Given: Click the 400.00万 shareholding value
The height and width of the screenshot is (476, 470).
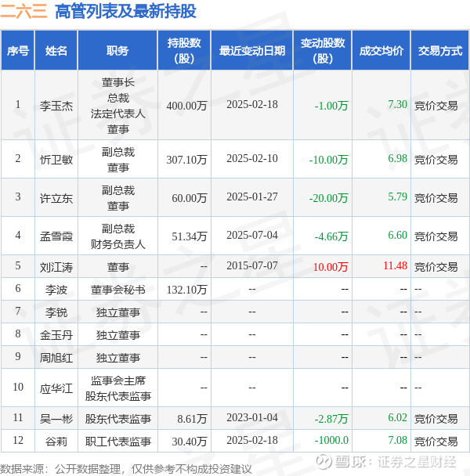Looking at the screenshot, I should (186, 106).
